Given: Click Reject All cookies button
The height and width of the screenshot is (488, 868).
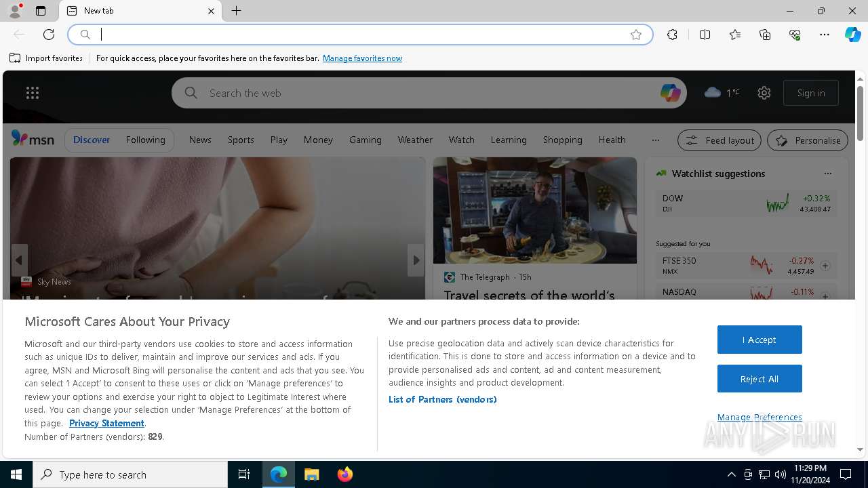Looking at the screenshot, I should click(x=759, y=379).
